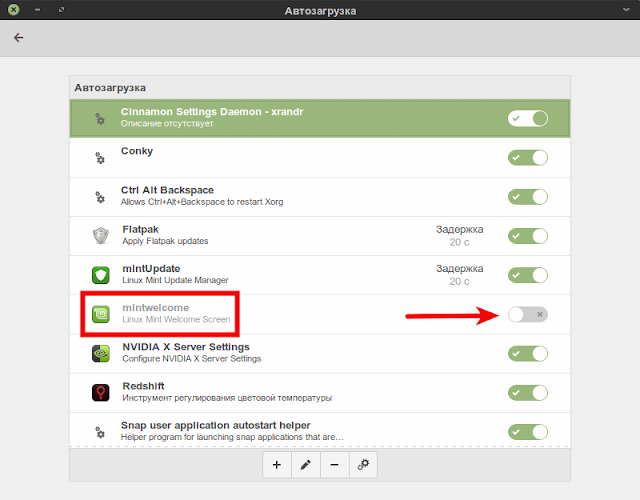Select the mintUpdate entry name
This screenshot has height=500, width=640.
tap(151, 269)
